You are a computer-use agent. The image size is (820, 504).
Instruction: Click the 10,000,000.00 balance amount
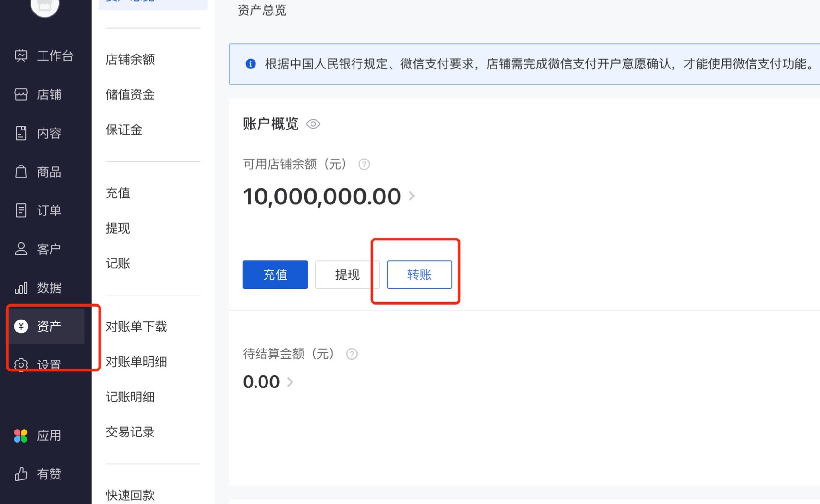coord(322,196)
